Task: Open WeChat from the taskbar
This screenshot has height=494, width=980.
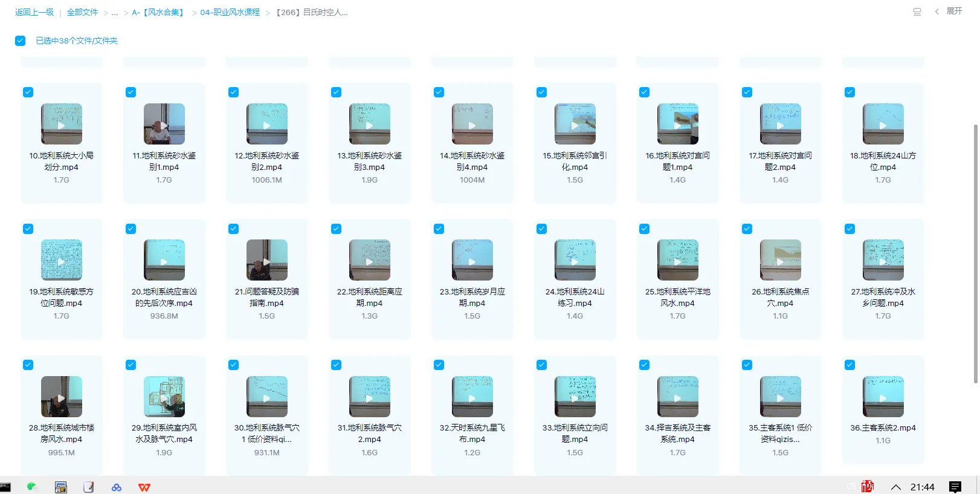Action: 32,487
